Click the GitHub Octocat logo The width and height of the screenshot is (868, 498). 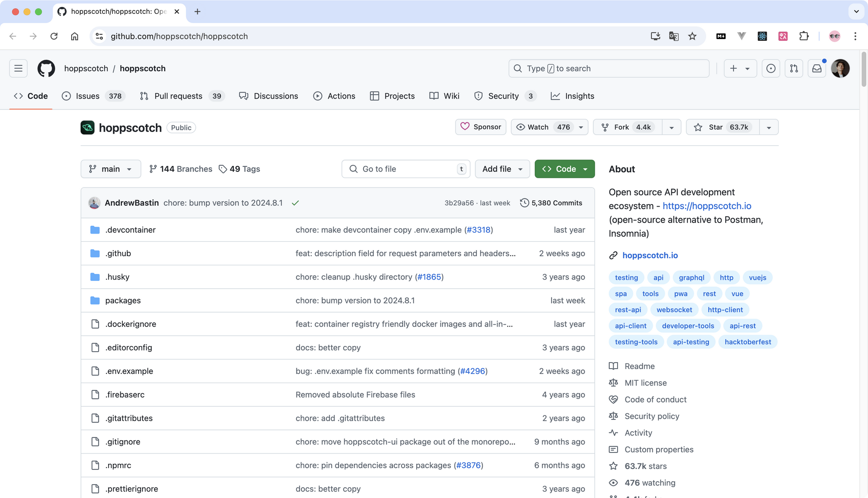coord(46,69)
